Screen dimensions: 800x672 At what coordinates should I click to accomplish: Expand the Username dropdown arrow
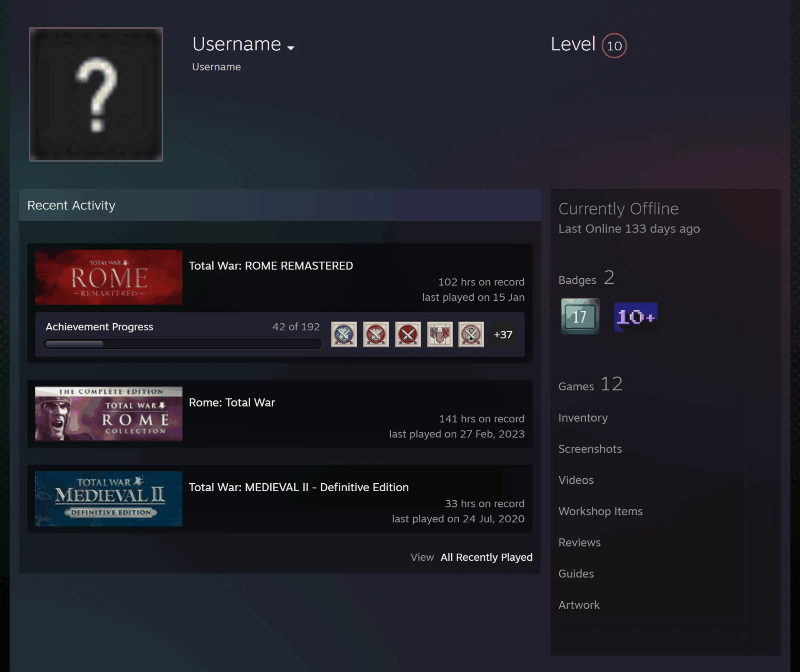[x=291, y=48]
